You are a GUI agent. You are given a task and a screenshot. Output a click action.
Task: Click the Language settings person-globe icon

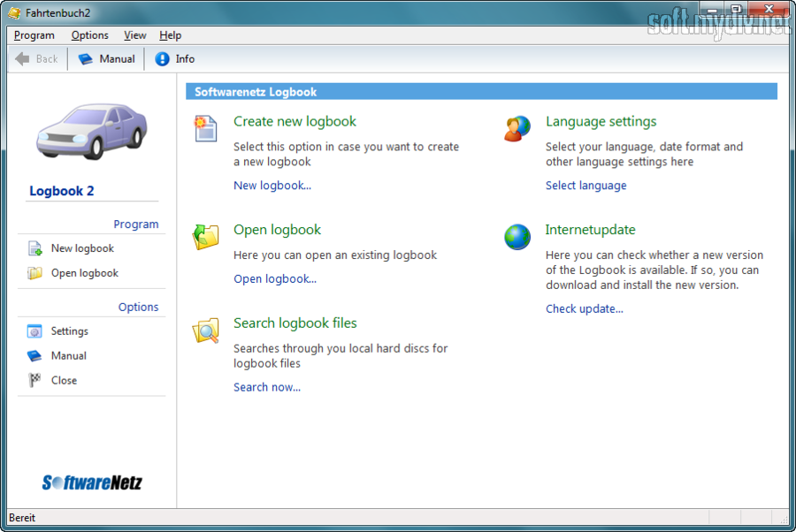[517, 128]
